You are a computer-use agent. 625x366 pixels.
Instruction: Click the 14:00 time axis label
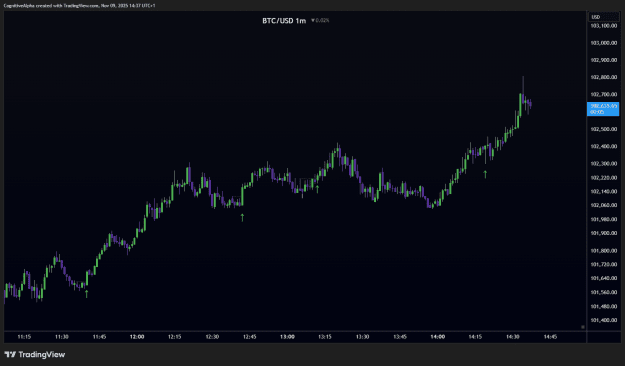click(x=438, y=337)
